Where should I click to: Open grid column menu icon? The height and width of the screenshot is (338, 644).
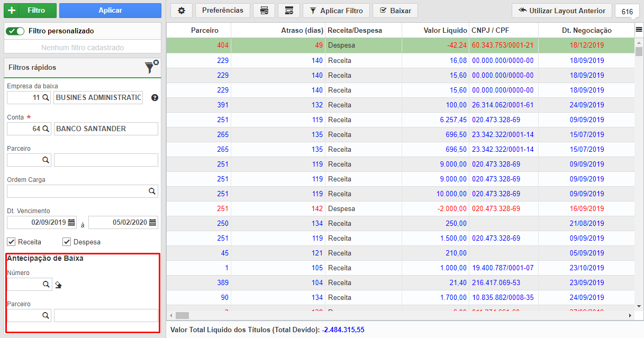639,30
